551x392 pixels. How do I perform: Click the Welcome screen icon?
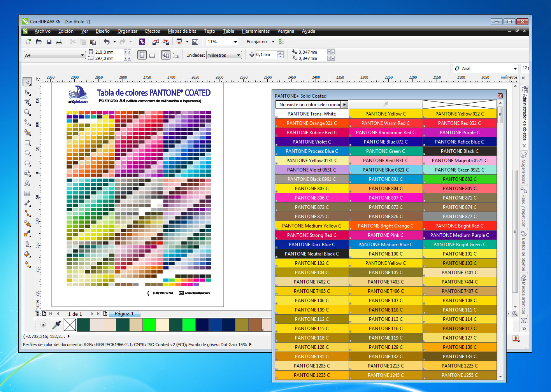[x=195, y=42]
